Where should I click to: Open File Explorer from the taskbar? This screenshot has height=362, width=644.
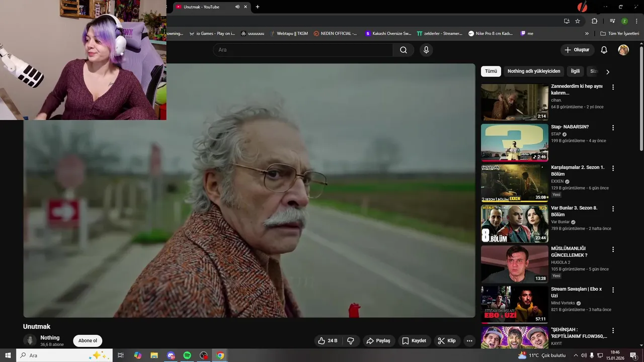click(154, 355)
